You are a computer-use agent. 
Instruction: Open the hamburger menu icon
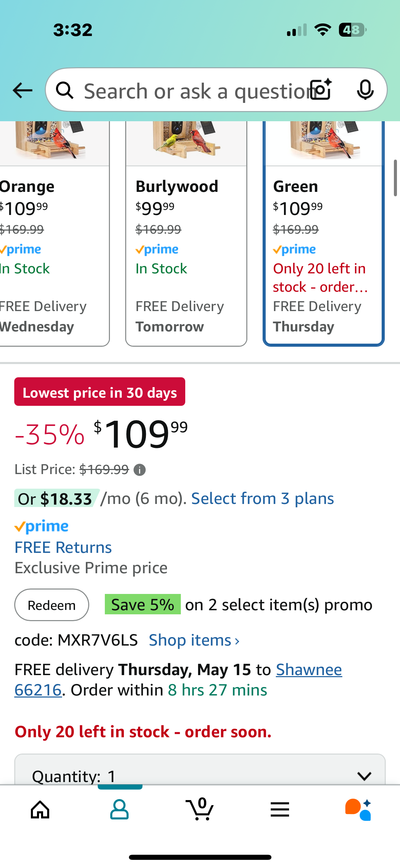tap(280, 810)
